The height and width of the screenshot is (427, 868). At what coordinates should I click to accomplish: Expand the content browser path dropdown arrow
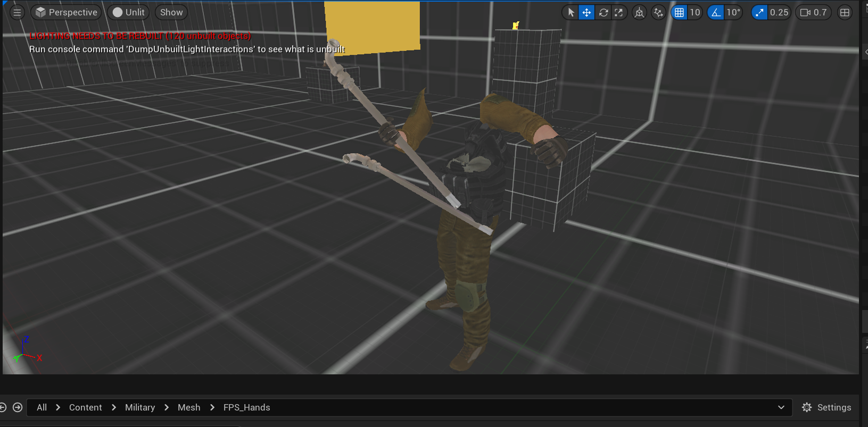click(781, 407)
